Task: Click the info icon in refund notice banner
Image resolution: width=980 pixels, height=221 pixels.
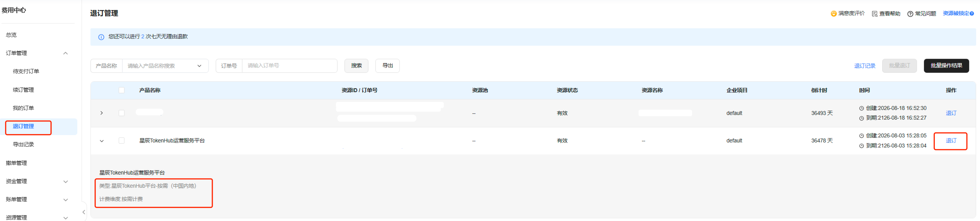Action: (x=101, y=37)
